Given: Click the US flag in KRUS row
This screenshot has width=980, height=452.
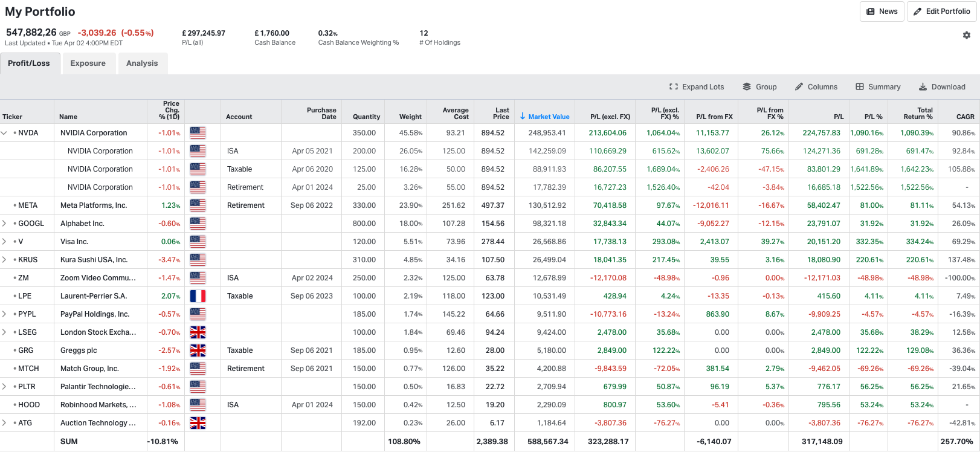Looking at the screenshot, I should 198,260.
